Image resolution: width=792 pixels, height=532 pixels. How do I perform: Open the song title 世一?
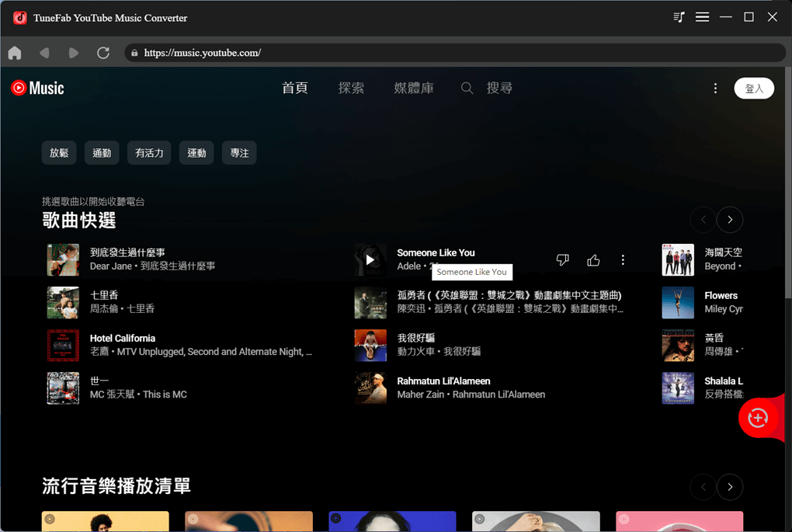pyautogui.click(x=99, y=381)
